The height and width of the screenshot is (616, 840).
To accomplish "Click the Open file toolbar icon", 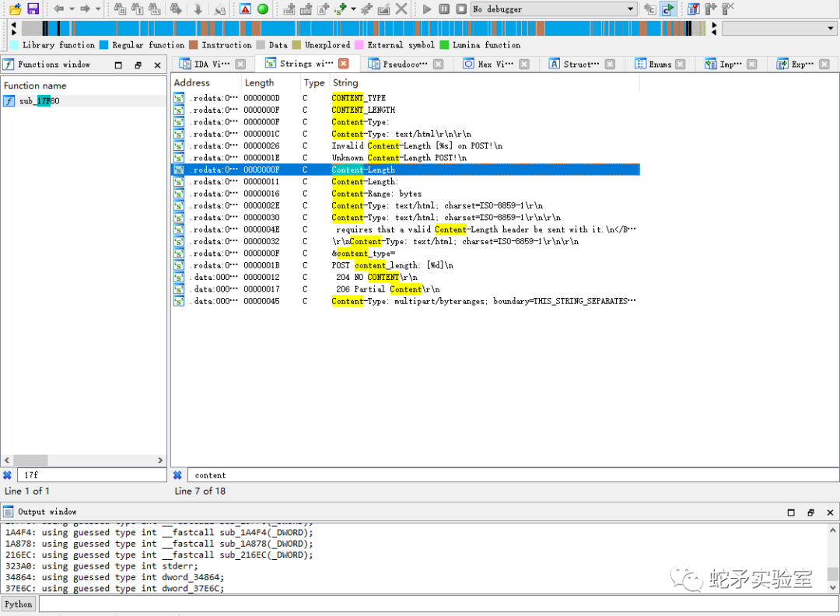I will click(16, 9).
